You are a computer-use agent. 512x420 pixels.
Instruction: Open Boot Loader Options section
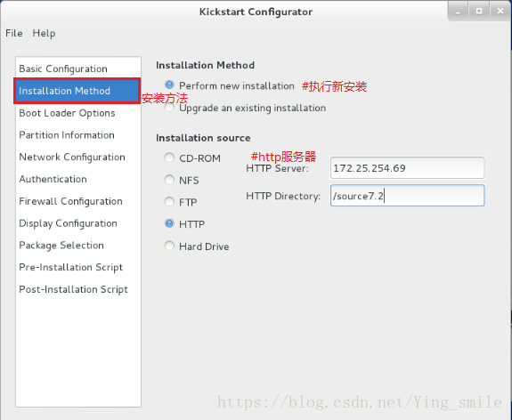click(78, 113)
